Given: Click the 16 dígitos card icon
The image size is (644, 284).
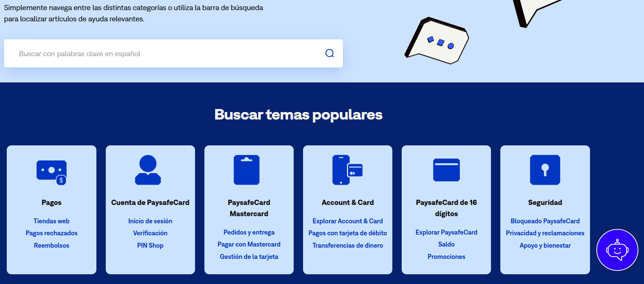Looking at the screenshot, I should (x=446, y=170).
